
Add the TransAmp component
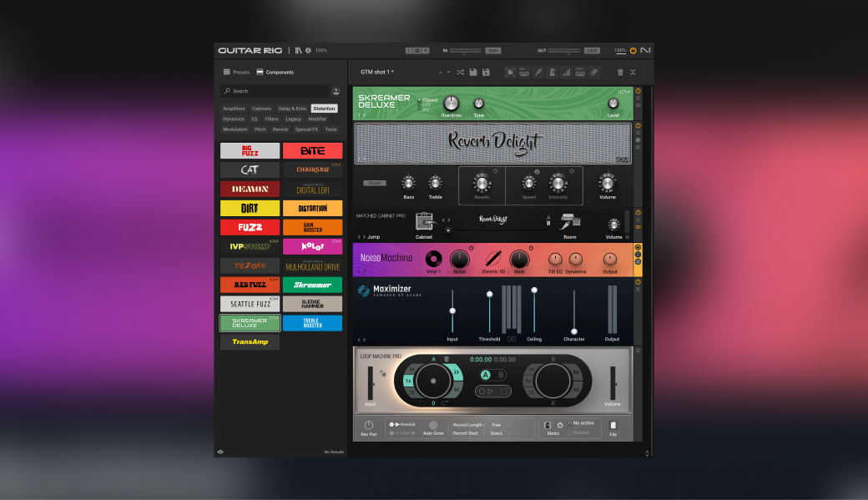pos(250,341)
